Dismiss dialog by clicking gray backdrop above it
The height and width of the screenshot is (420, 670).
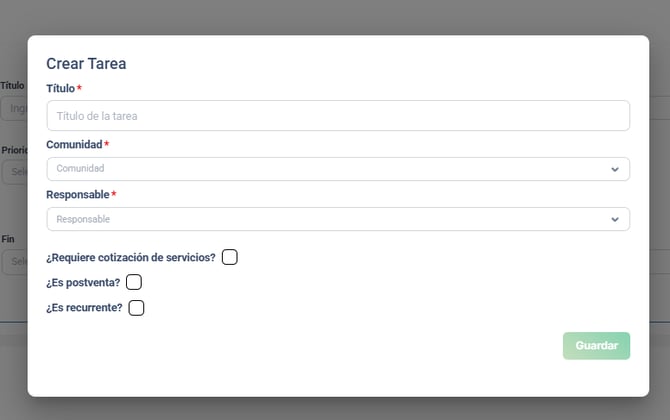pos(335,17)
